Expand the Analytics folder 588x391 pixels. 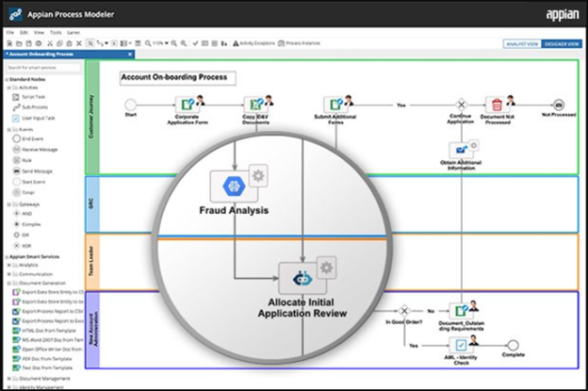coord(9,265)
